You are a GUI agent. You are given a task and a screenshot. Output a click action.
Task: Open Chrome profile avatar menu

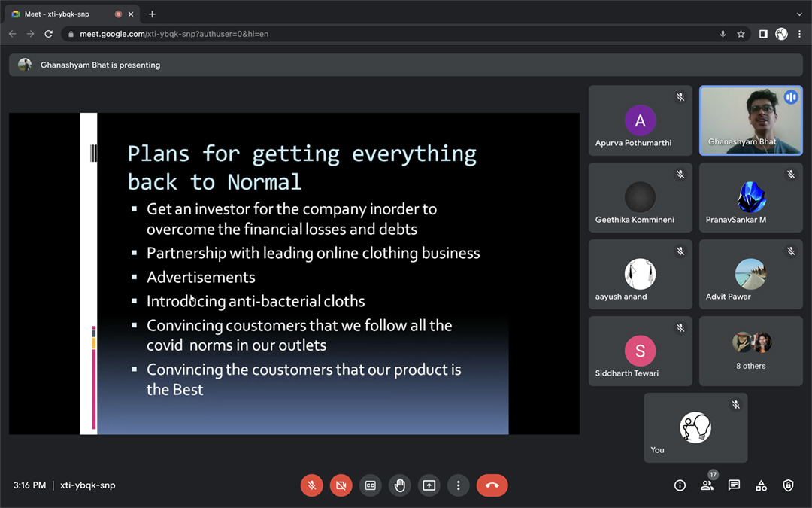pyautogui.click(x=781, y=34)
